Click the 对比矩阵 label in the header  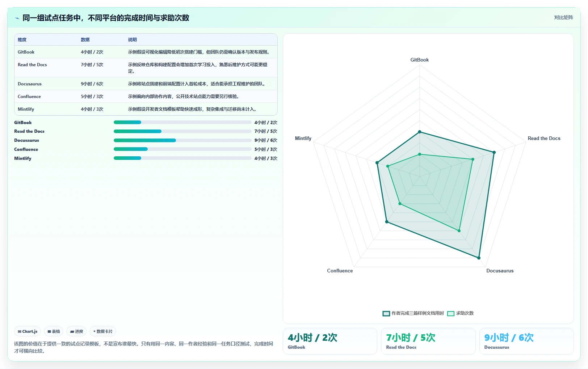pyautogui.click(x=563, y=17)
